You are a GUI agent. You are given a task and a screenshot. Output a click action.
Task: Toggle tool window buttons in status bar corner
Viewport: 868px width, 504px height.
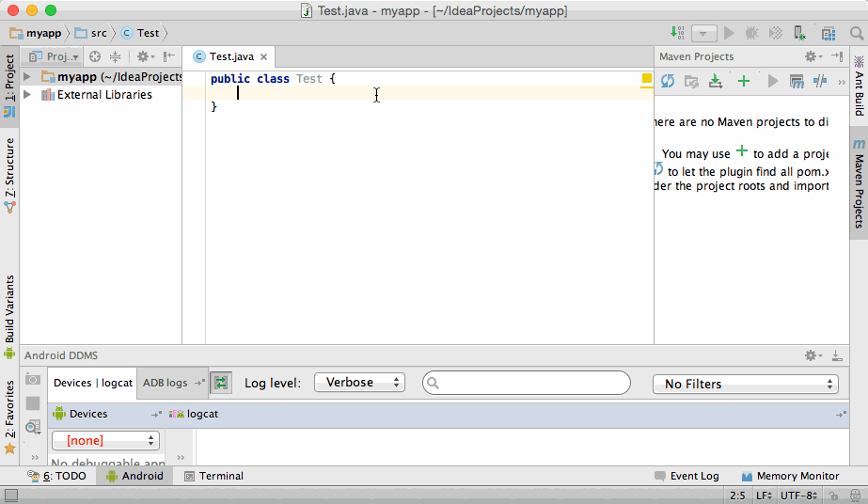click(11, 496)
